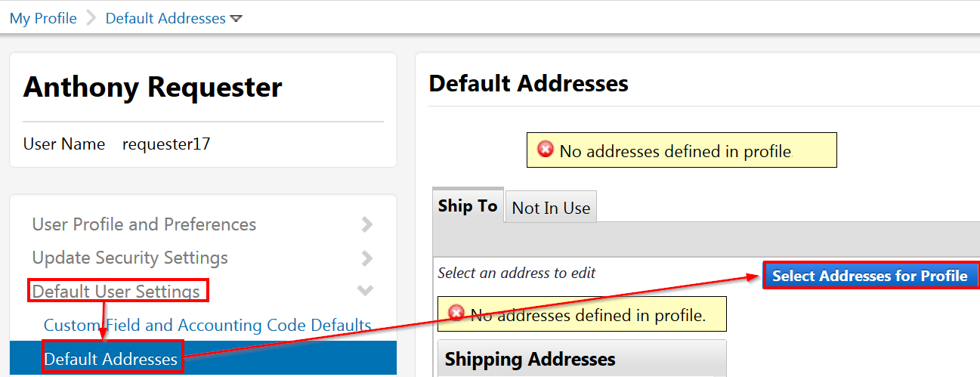The width and height of the screenshot is (980, 377).
Task: Expand chevron beside Update Security Settings
Action: click(x=367, y=258)
